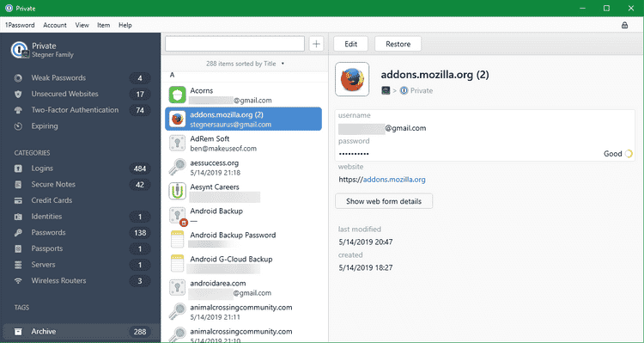Image resolution: width=644 pixels, height=343 pixels.
Task: Open the Weak Passwords watchtower icon
Action: click(x=18, y=77)
